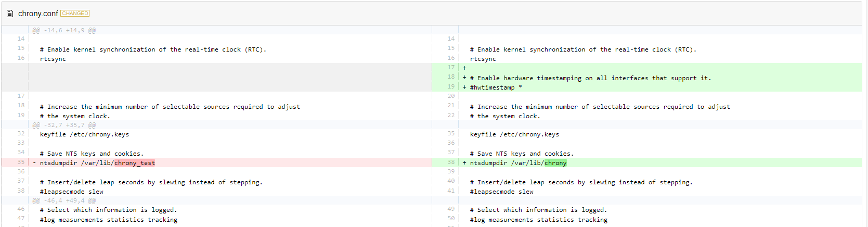Viewport: 868px width, 227px height.
Task: Click 'keyfile /etc/chrony.keys' in right pane
Action: pyautogui.click(x=514, y=134)
